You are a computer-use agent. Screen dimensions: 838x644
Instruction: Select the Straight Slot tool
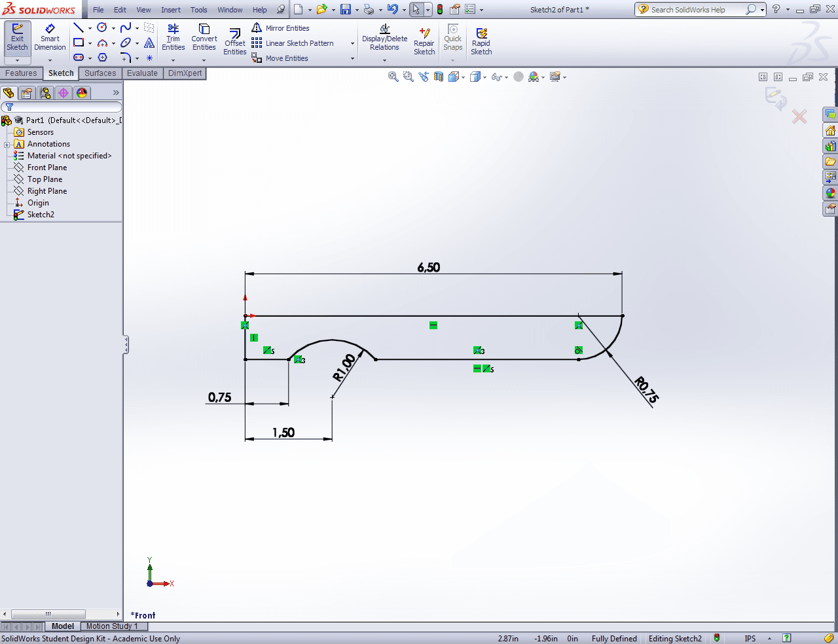click(x=79, y=58)
